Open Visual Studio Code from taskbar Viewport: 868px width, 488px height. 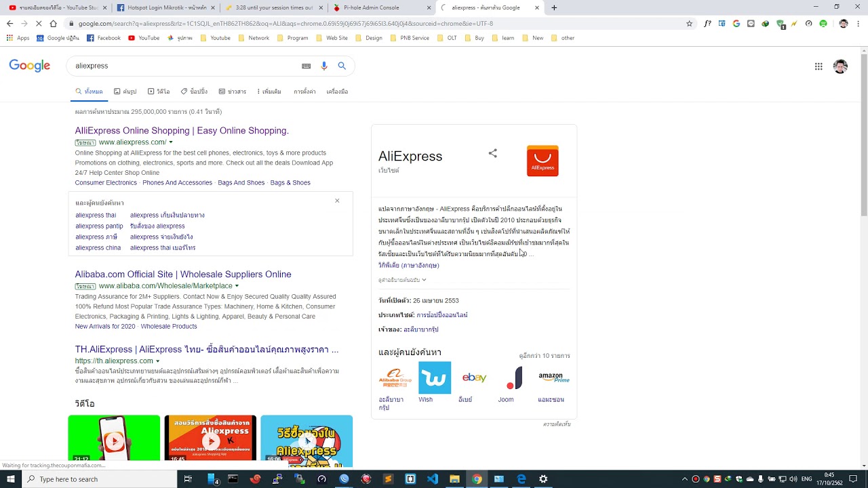[x=433, y=479]
